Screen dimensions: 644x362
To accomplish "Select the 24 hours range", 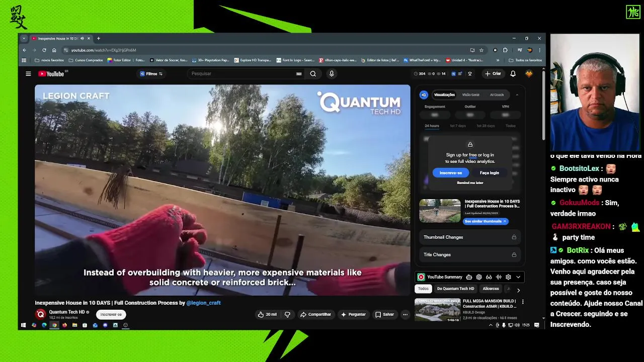I will point(432,126).
